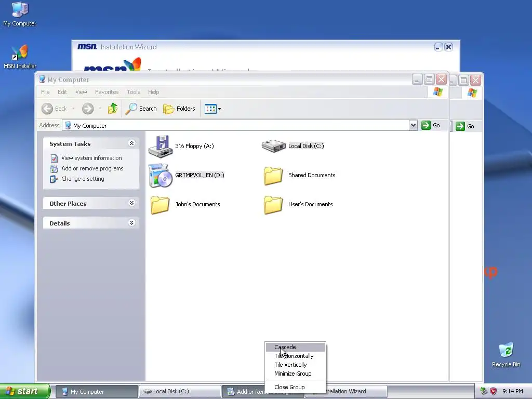532x399 pixels.
Task: Select User's Documents folder icon
Action: [273, 205]
